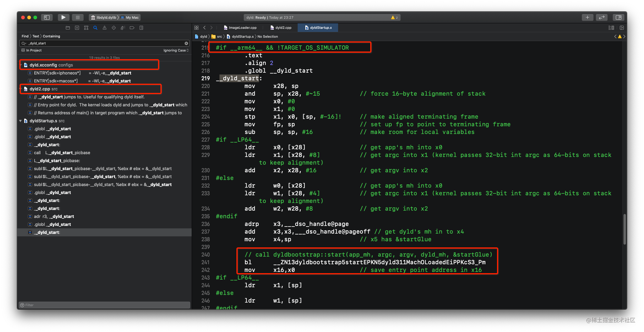Collapse the dyld2.cpp results group
The image size is (644, 332).
(x=21, y=89)
